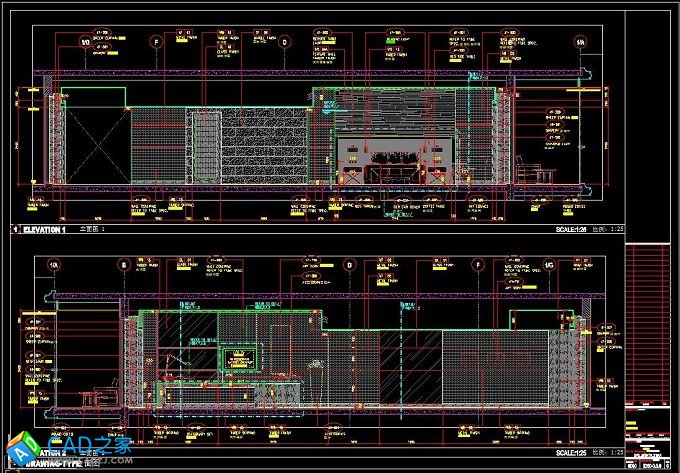
Task: Select grid bubble B in the bottom elevation
Action: [x=124, y=266]
